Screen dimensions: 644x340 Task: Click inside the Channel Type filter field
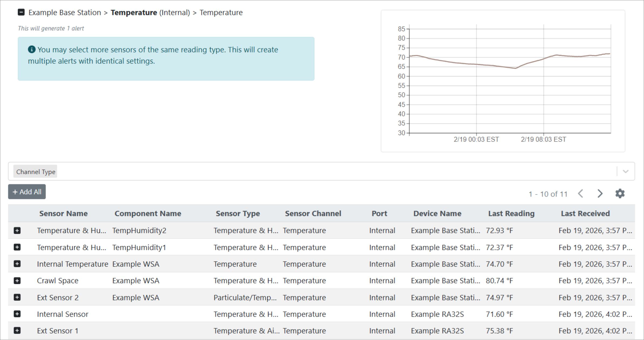click(324, 171)
